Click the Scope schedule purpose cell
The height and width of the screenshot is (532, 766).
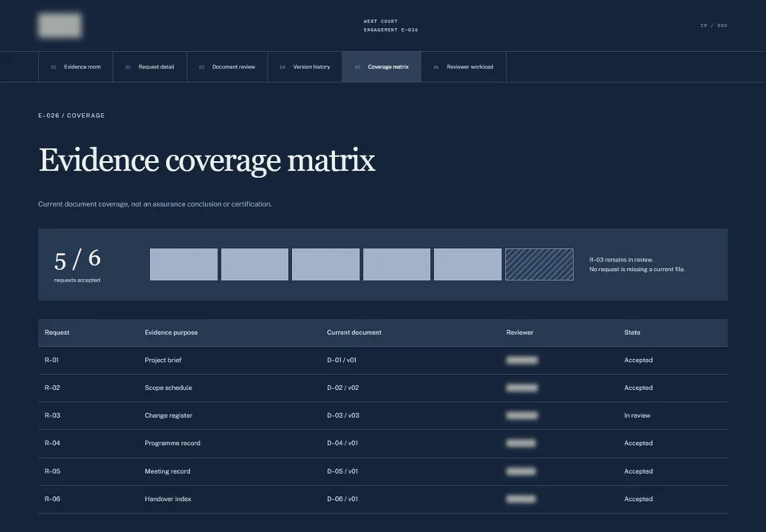[168, 388]
